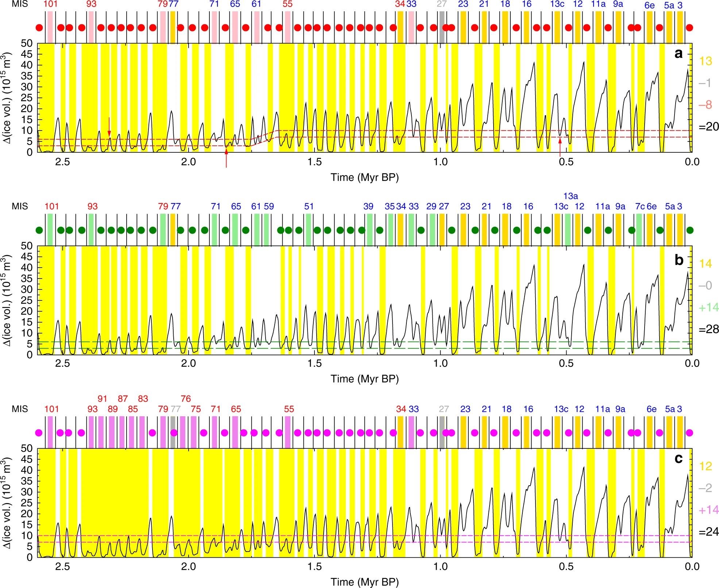719x588 pixels.
Task: Click the green '+14' count beside panel b
Action: point(708,307)
